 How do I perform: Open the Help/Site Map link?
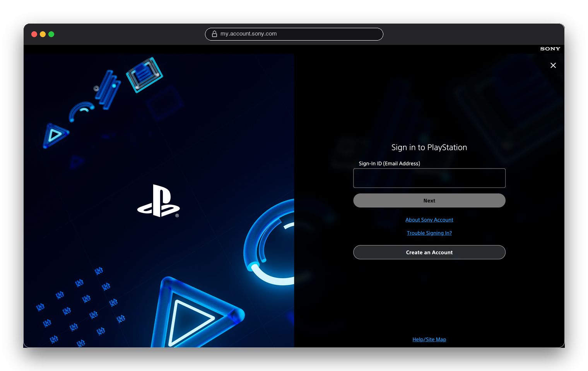click(x=429, y=339)
